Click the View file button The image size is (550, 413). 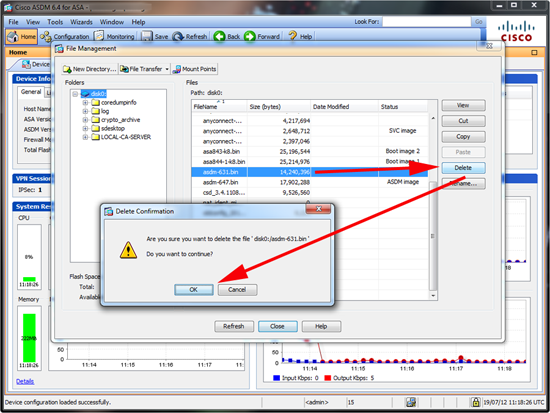pos(463,105)
